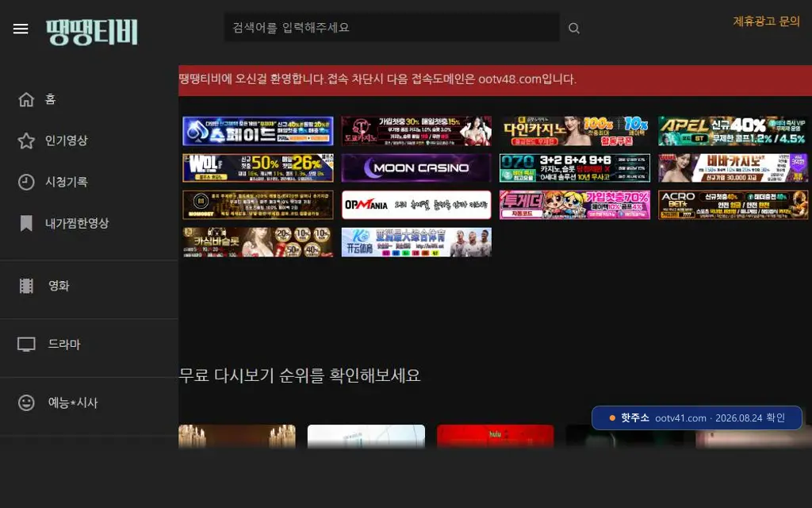The image size is (812, 508).
Task: Click the home icon in sidebar
Action: click(26, 99)
